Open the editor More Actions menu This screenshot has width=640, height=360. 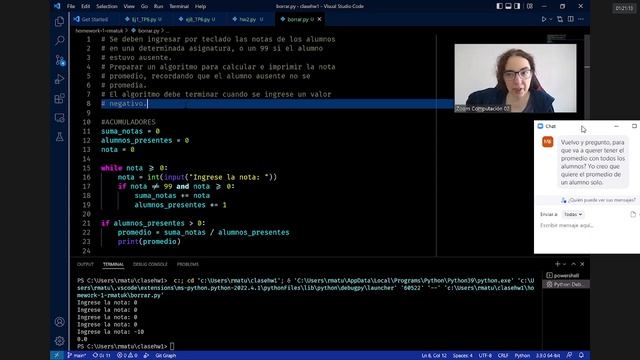point(581,19)
